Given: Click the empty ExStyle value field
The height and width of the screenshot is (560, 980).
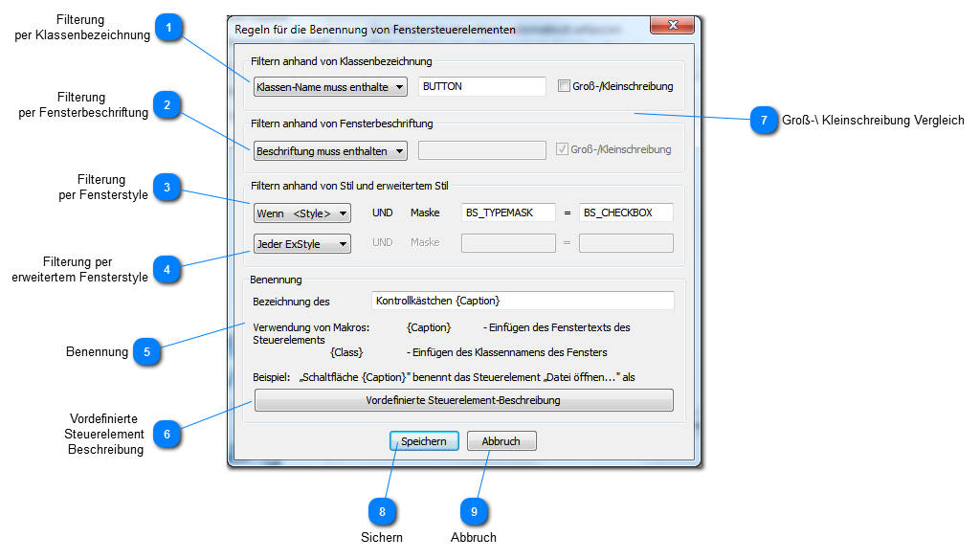Looking at the screenshot, I should [x=626, y=243].
